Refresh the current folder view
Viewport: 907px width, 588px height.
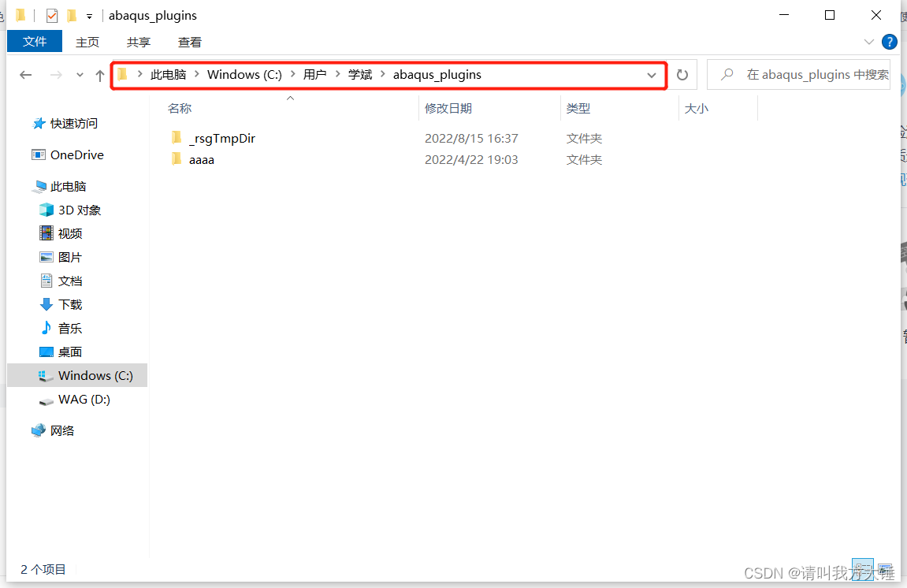point(682,75)
